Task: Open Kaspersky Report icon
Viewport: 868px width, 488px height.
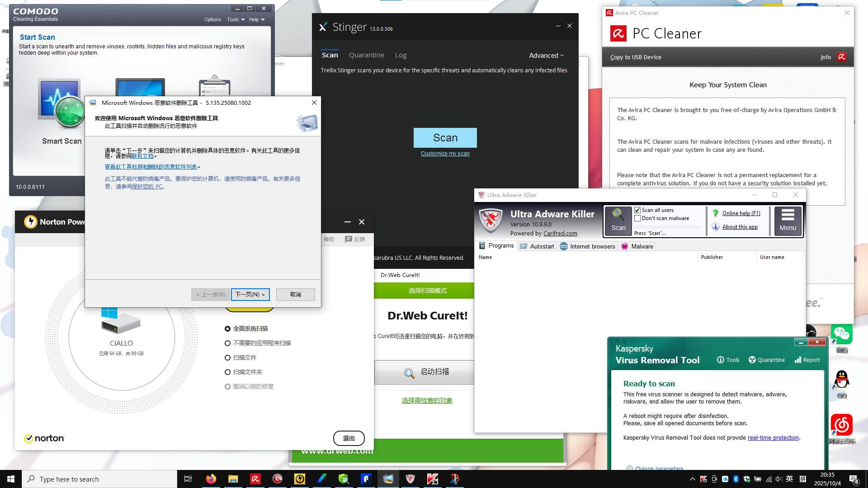Action: click(798, 360)
